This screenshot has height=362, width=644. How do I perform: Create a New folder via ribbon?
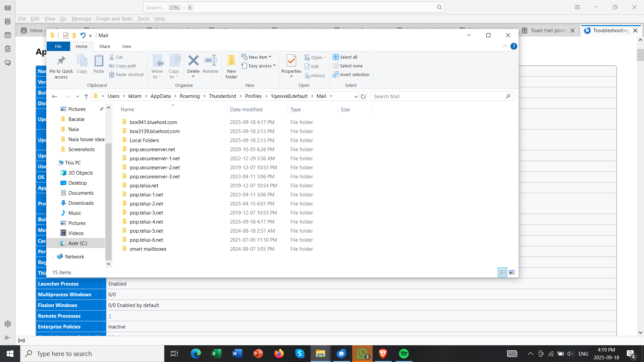(231, 67)
